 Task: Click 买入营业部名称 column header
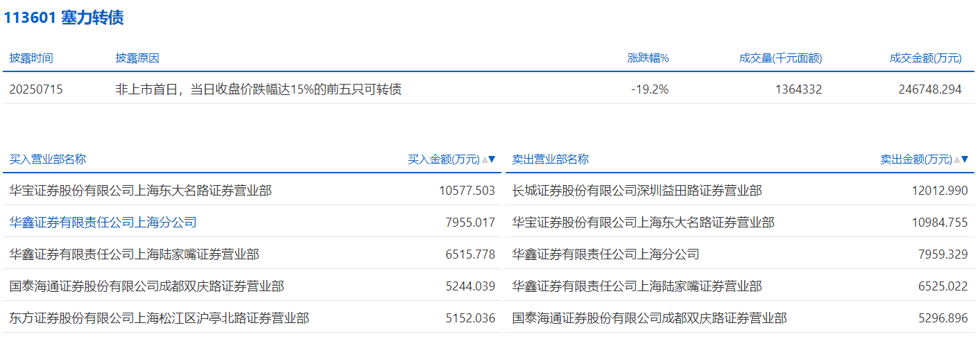[x=48, y=159]
